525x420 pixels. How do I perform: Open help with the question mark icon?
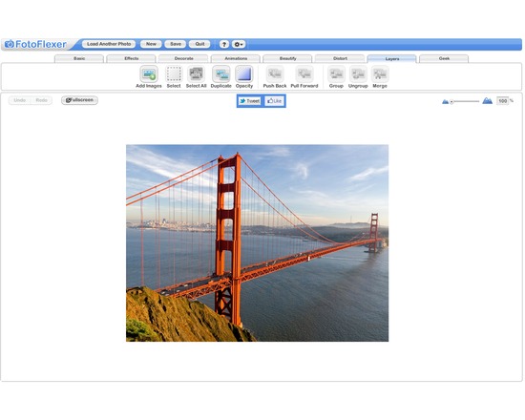[x=224, y=44]
